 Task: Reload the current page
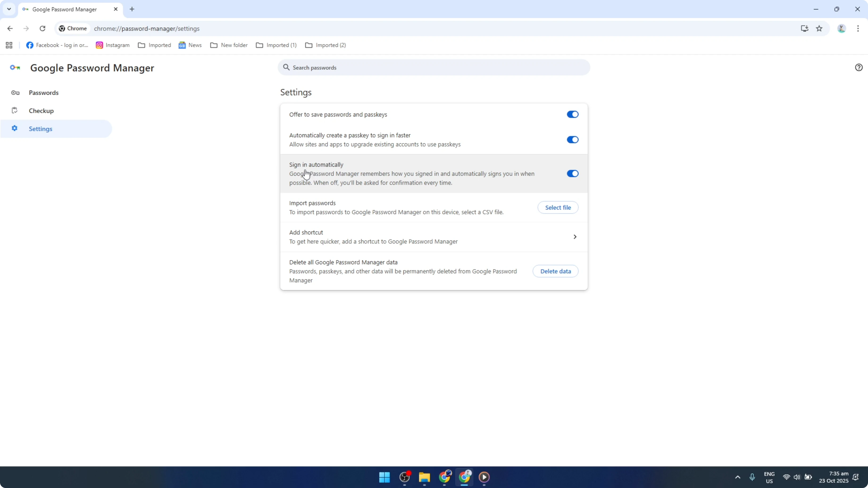pyautogui.click(x=42, y=29)
